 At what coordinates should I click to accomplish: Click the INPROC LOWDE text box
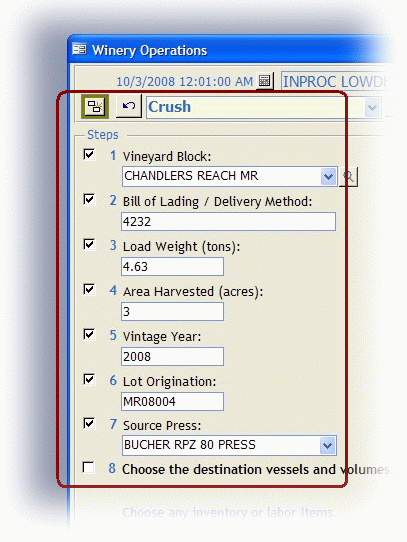coord(335,82)
